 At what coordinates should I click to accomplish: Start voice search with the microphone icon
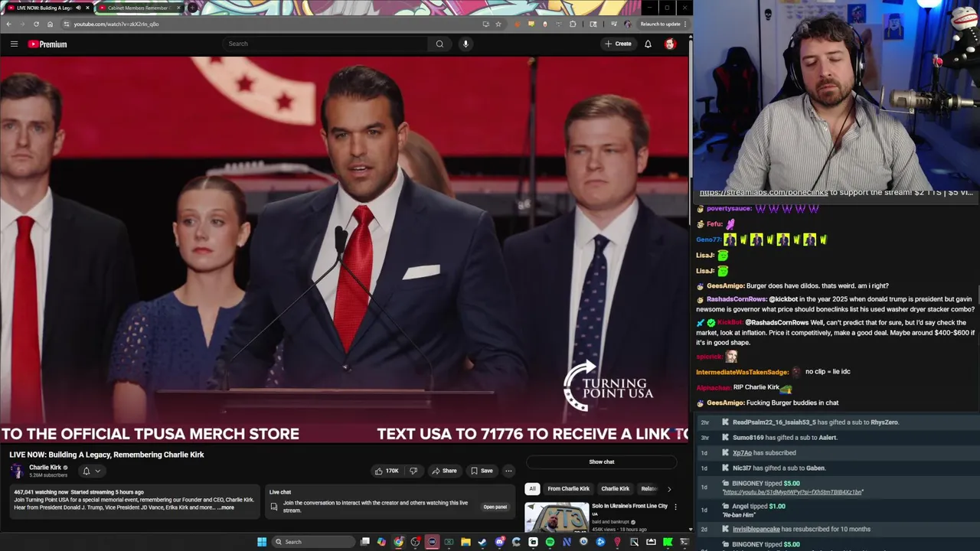coord(465,44)
